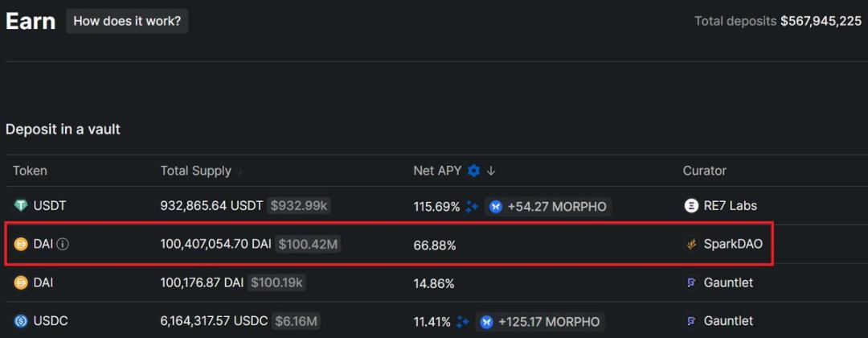Click the $932.99k supply badge

[x=298, y=206]
